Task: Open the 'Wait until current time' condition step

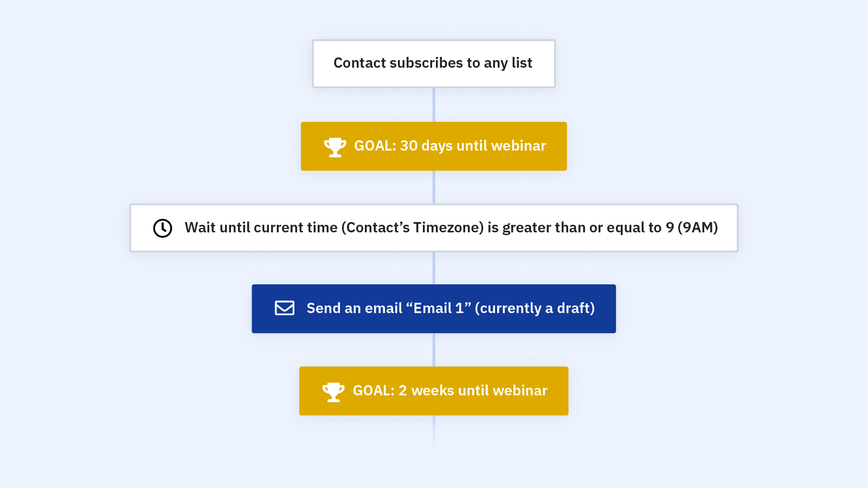Action: coord(434,228)
